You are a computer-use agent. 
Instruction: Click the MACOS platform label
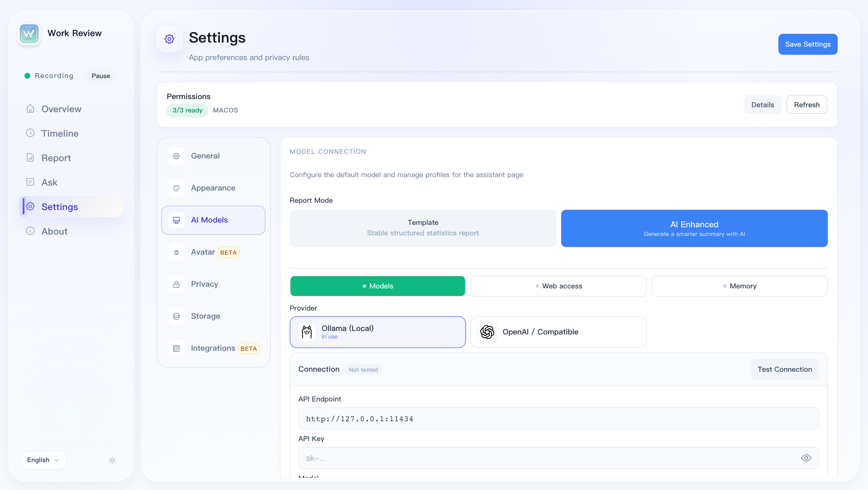pos(225,110)
